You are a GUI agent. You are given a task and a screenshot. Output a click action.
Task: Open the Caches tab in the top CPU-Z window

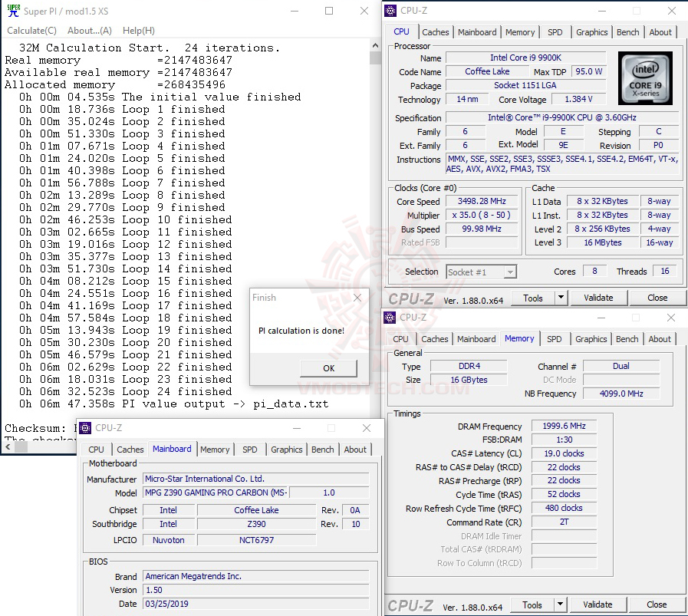tap(436, 32)
